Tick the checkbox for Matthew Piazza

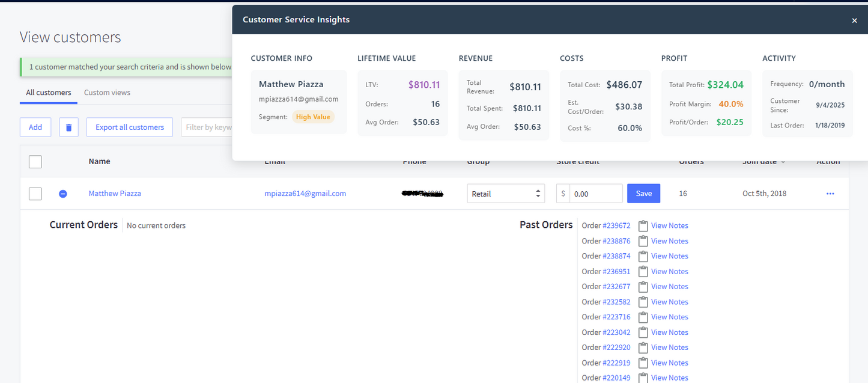point(35,194)
